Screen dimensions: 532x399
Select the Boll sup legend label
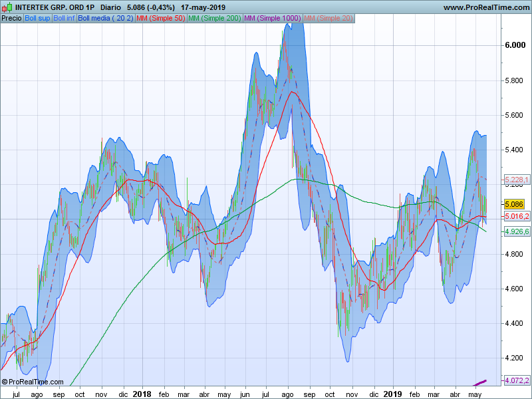[37, 19]
